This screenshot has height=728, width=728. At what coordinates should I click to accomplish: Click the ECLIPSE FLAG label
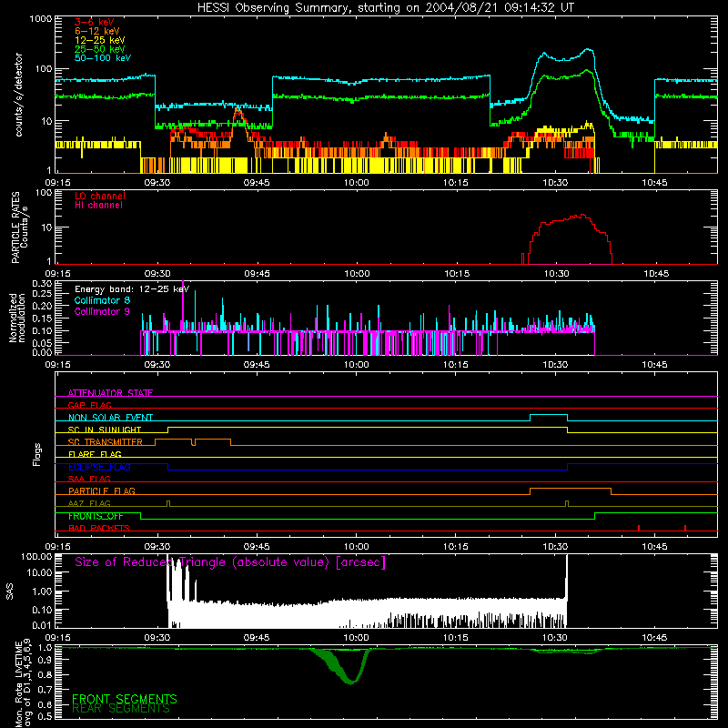99,467
